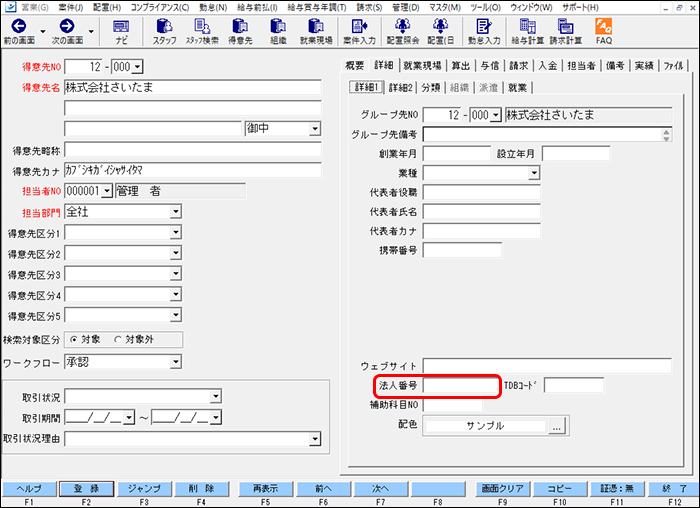The image size is (700, 508).
Task: Click the 法人番号 input field
Action: coord(460,386)
